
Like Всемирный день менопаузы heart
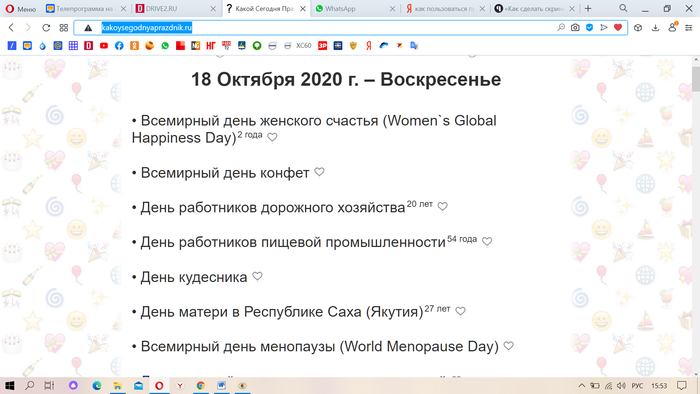pyautogui.click(x=508, y=346)
